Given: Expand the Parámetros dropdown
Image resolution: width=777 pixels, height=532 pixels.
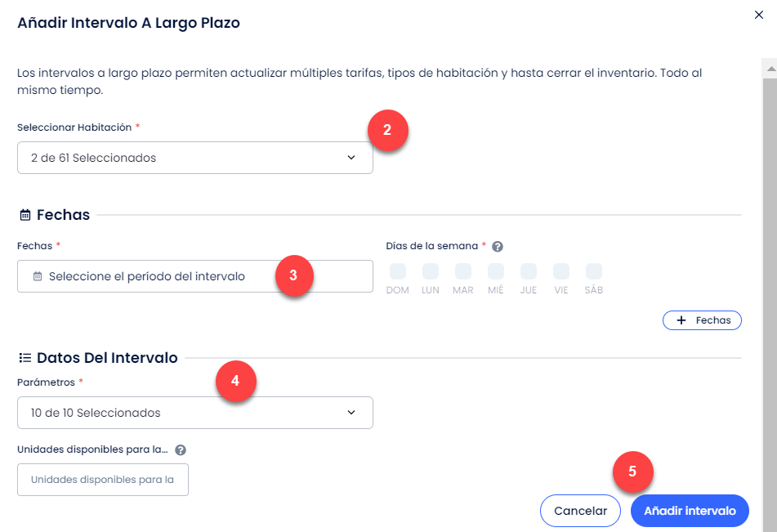Looking at the screenshot, I should coord(194,413).
